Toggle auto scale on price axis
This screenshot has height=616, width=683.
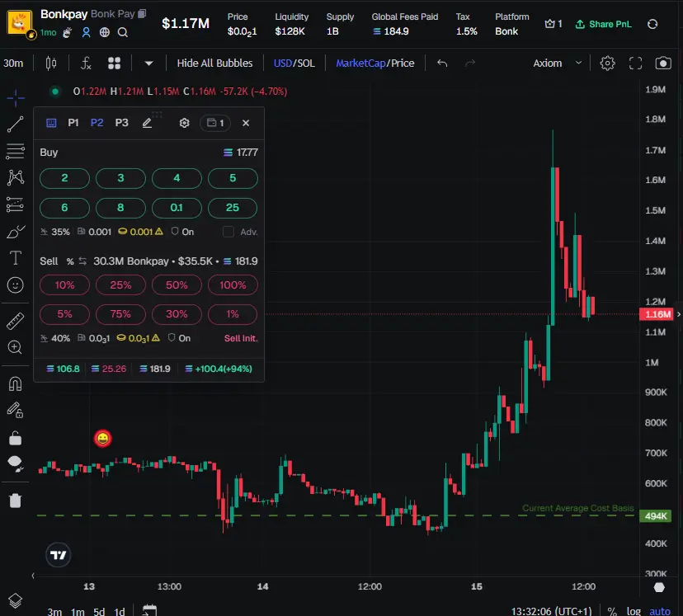[x=660, y=611]
